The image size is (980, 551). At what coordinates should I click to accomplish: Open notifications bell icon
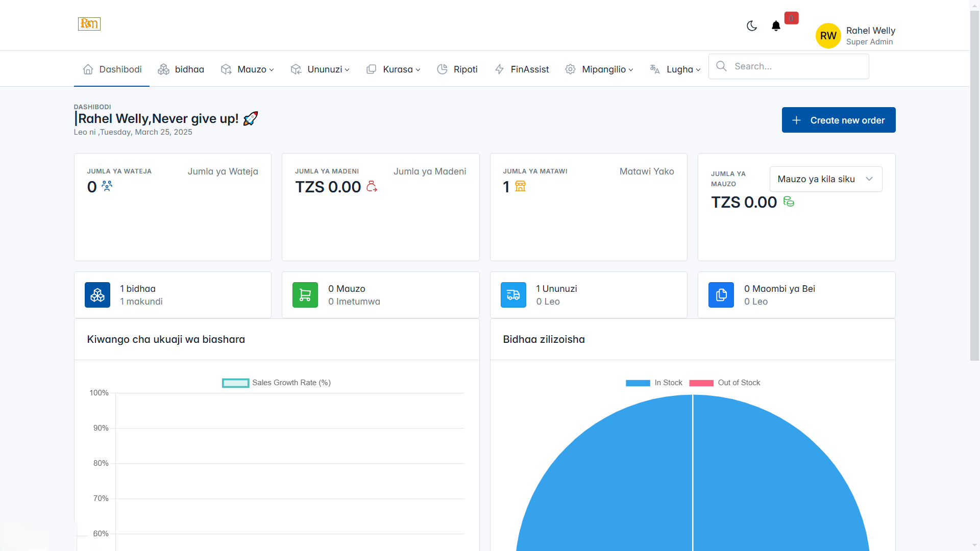pos(776,26)
